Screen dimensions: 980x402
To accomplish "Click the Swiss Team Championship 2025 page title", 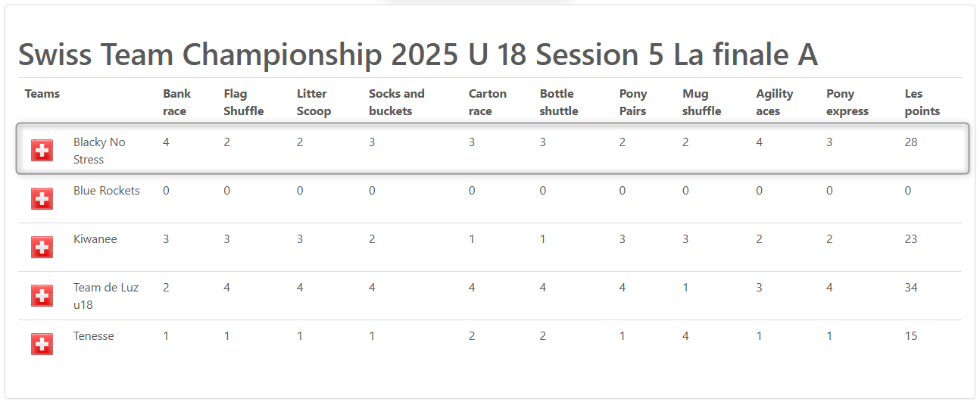I will (417, 55).
